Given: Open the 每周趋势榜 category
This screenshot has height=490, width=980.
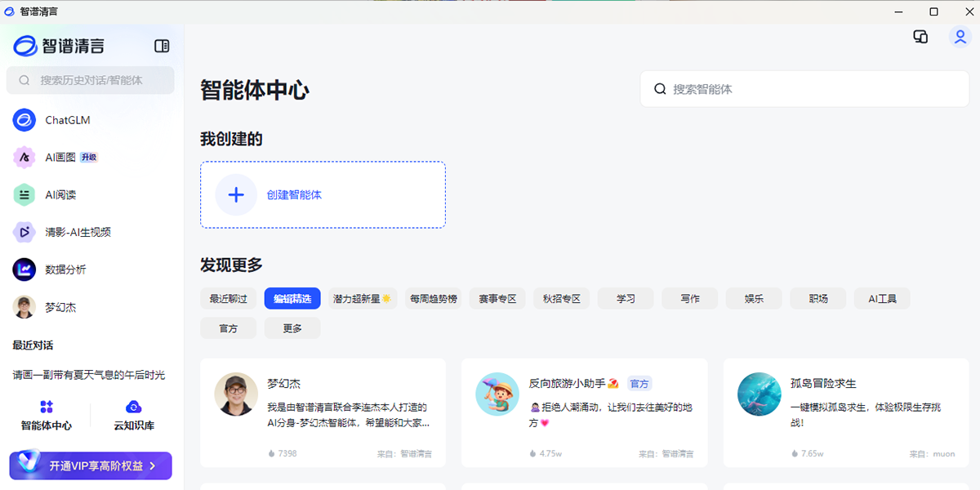Looking at the screenshot, I should (434, 298).
